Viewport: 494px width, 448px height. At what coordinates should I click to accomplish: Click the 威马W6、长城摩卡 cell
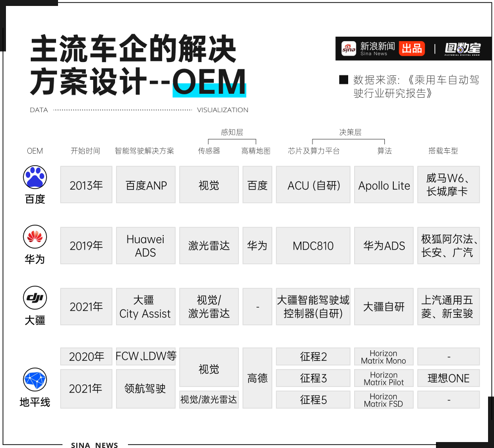pos(449,185)
